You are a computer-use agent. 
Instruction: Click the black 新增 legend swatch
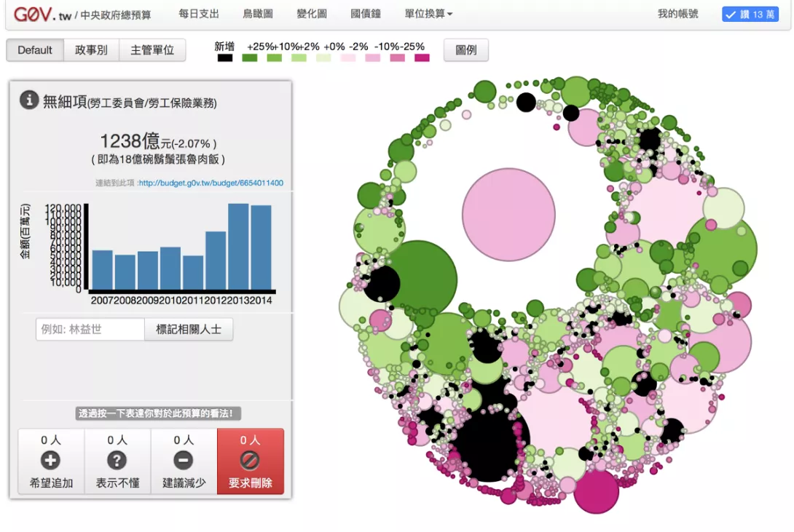[x=225, y=57]
